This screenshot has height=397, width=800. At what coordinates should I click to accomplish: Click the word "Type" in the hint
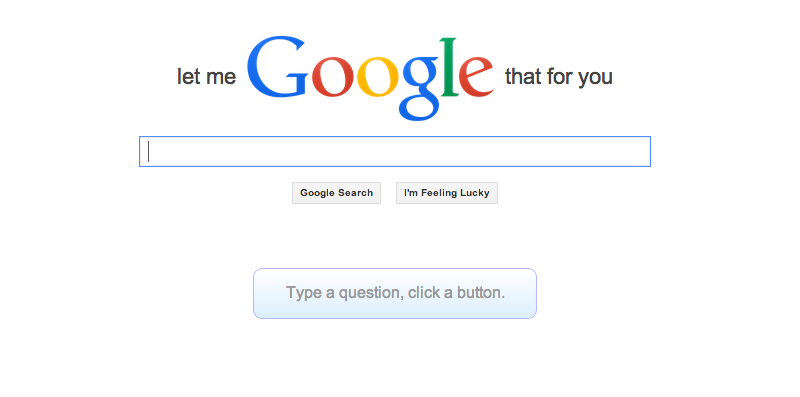[x=304, y=293]
